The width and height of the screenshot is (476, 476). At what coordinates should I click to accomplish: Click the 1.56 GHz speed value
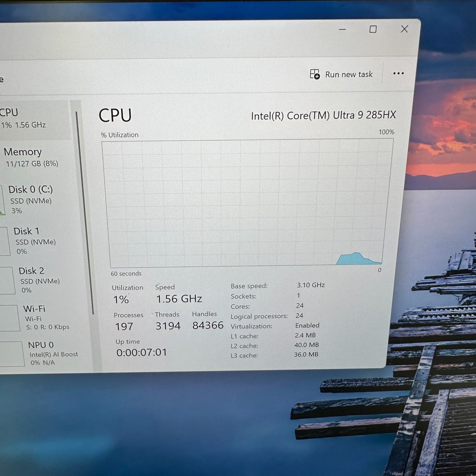(179, 299)
